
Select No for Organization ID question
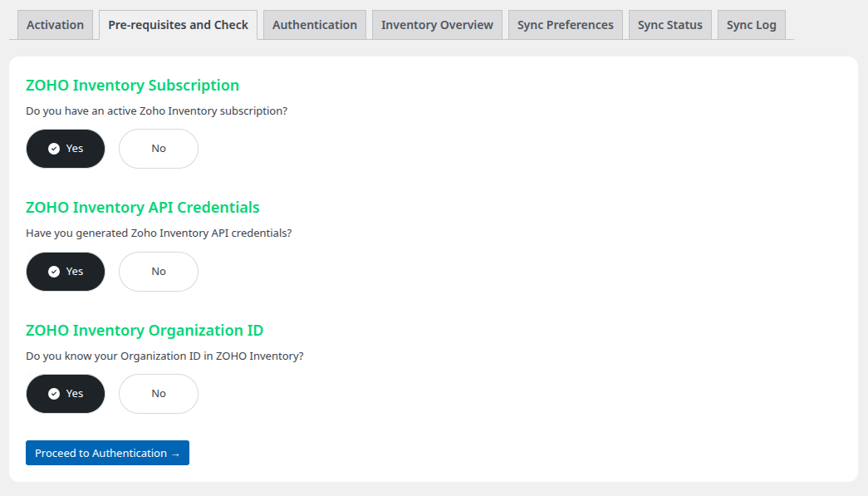[158, 393]
